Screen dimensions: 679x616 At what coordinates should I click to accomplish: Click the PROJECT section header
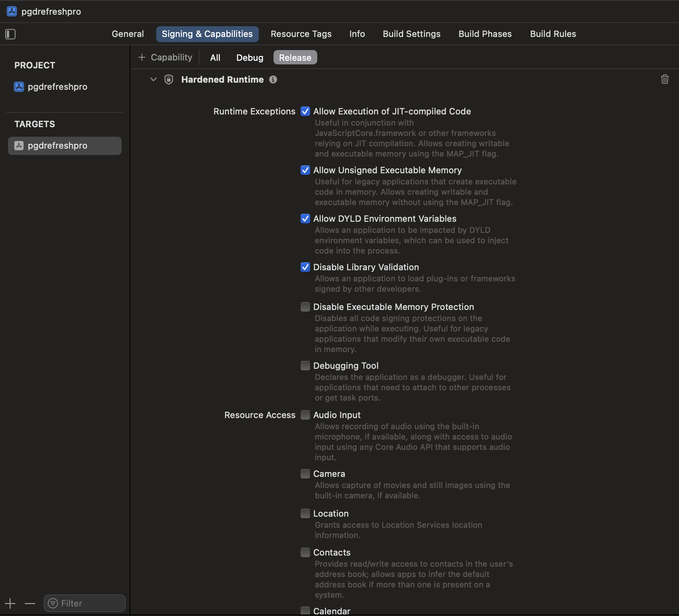pos(35,65)
